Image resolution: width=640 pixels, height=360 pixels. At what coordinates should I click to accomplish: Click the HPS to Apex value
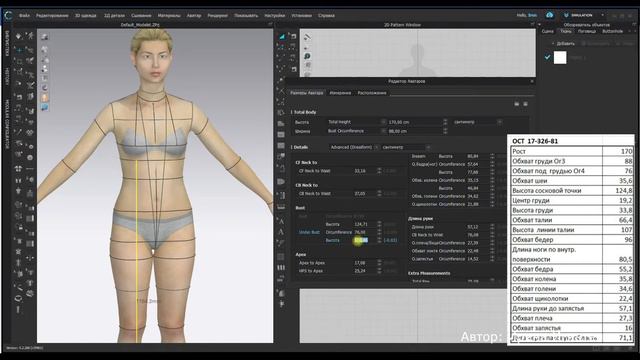(x=360, y=271)
